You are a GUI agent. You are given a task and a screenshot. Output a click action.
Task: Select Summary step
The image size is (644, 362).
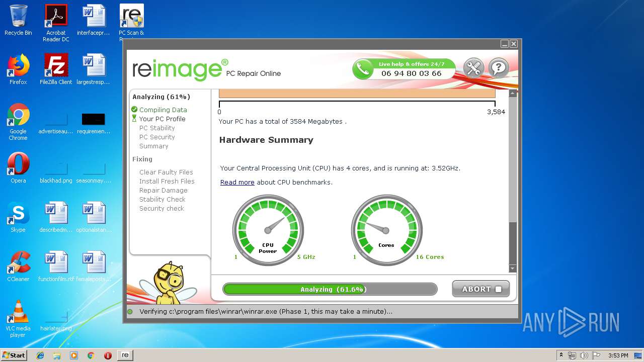pos(154,146)
